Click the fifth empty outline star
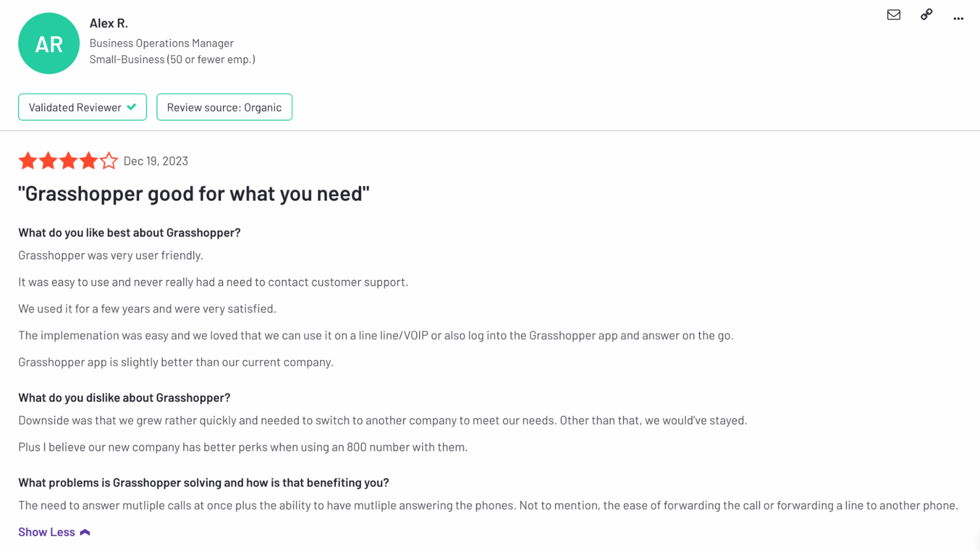980x553 pixels. pyautogui.click(x=108, y=160)
